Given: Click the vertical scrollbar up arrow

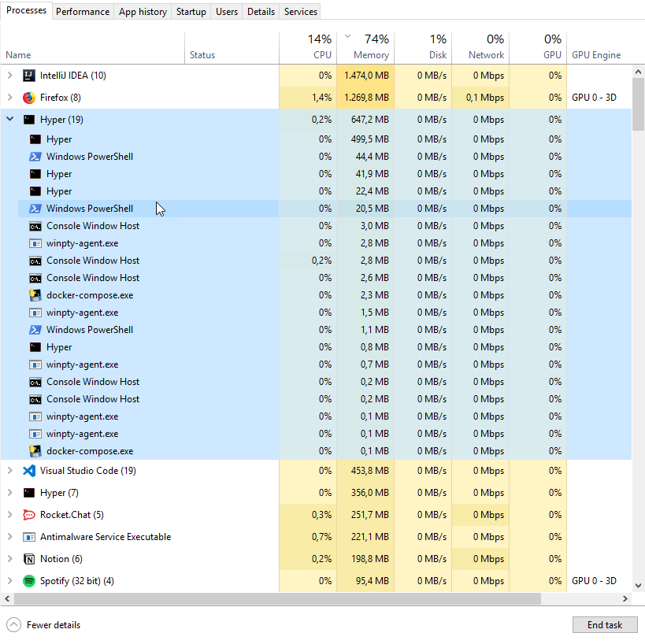Looking at the screenshot, I should pos(638,72).
